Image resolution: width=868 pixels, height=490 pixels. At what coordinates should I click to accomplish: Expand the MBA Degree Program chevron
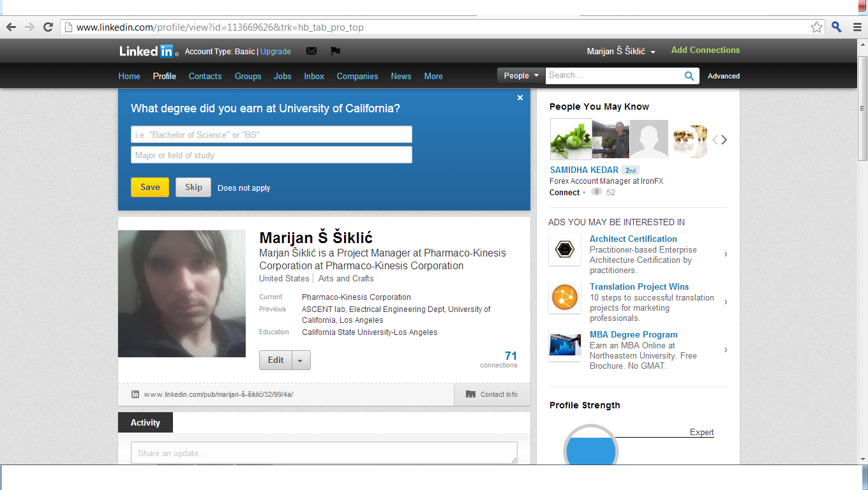pos(725,350)
